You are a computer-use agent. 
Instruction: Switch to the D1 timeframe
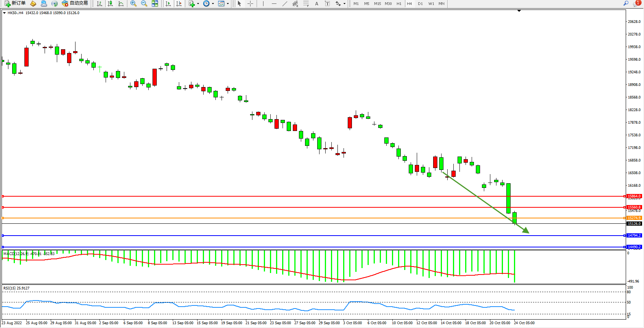(420, 3)
